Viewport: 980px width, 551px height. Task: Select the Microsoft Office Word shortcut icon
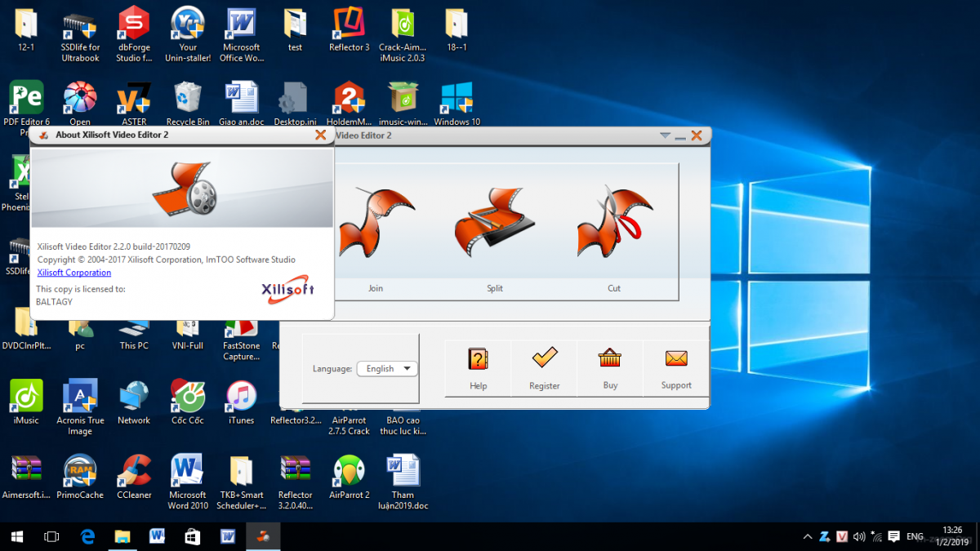tap(242, 33)
